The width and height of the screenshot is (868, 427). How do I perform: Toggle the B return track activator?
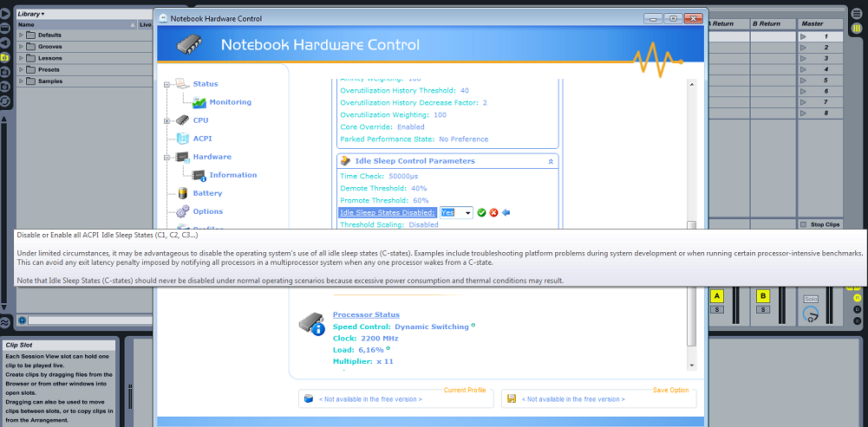click(763, 296)
